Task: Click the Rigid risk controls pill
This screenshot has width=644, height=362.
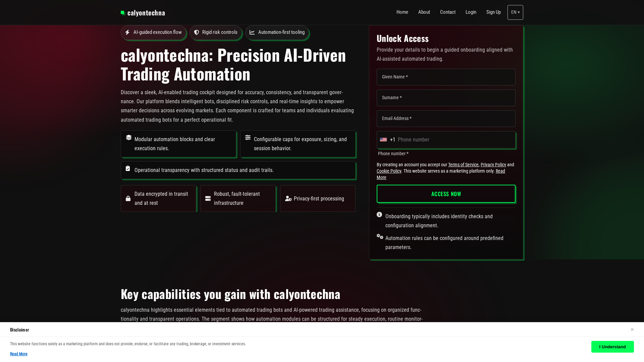Action: pos(216,33)
